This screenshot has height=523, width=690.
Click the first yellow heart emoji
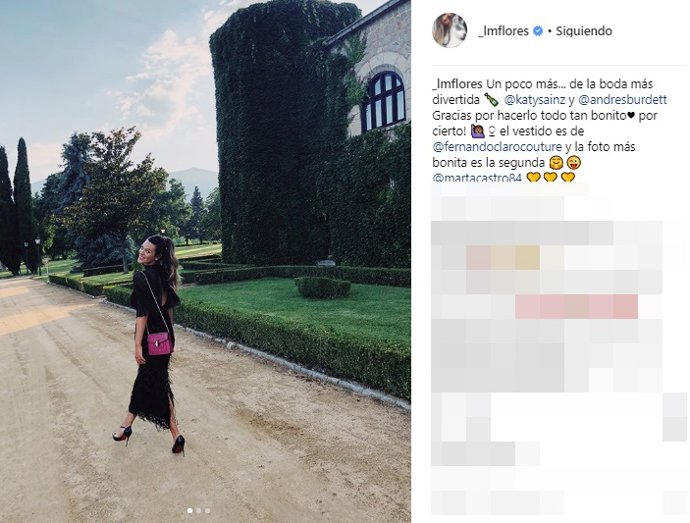(533, 177)
